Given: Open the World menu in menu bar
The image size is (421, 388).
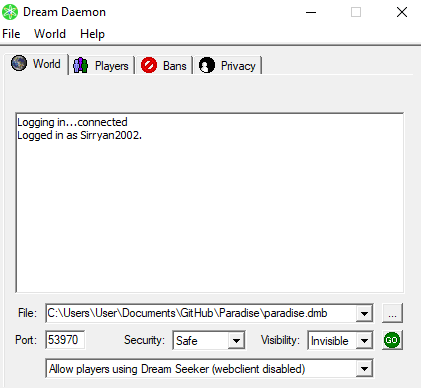Looking at the screenshot, I should pyautogui.click(x=50, y=34).
